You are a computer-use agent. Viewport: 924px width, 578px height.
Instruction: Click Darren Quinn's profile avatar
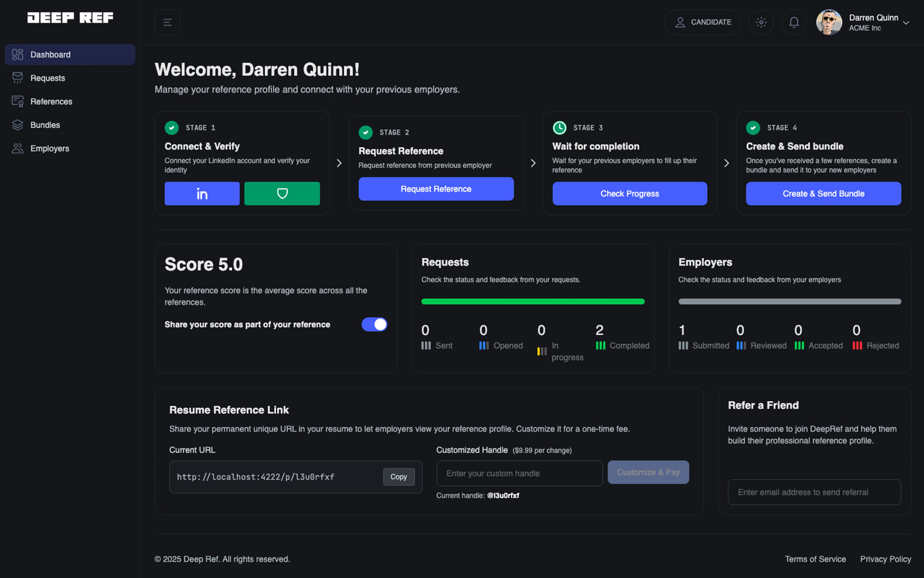coord(829,22)
